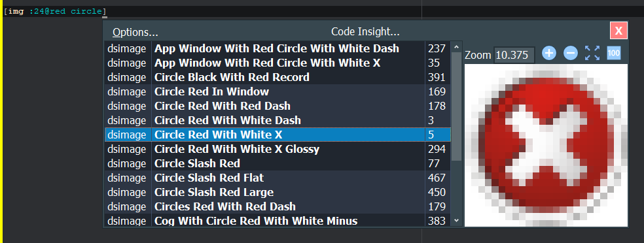Click the 100 percent zoom icon

[x=614, y=53]
